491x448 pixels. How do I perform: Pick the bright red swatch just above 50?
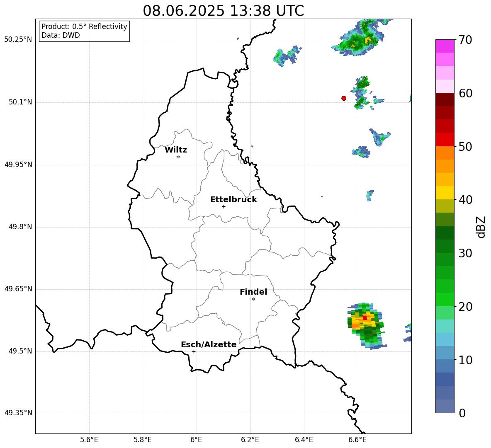tap(445, 139)
